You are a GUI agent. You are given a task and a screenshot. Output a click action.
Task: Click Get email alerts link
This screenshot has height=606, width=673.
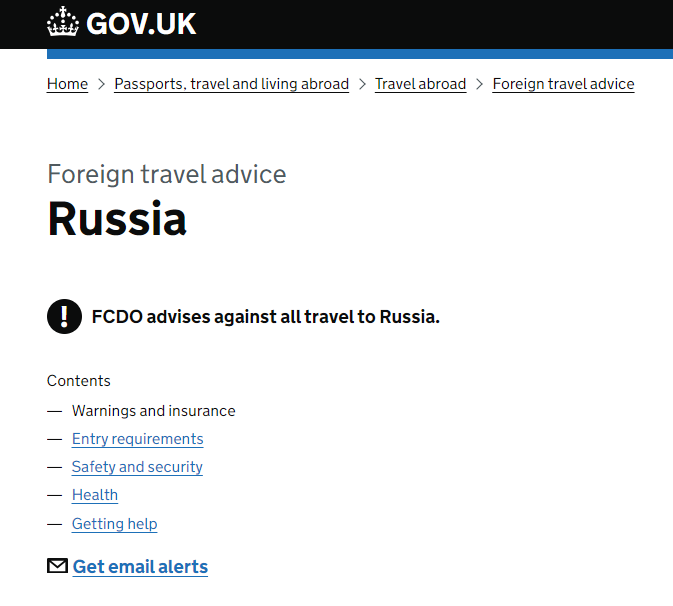pyautogui.click(x=140, y=567)
